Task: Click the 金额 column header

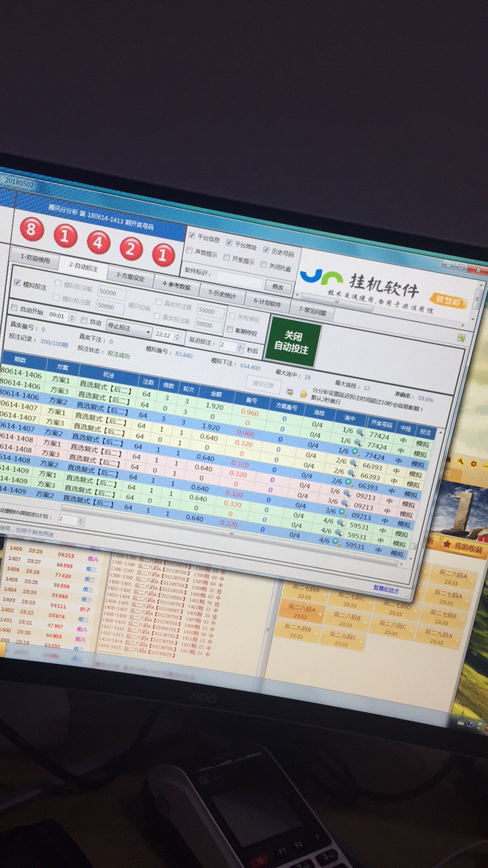Action: [216, 393]
